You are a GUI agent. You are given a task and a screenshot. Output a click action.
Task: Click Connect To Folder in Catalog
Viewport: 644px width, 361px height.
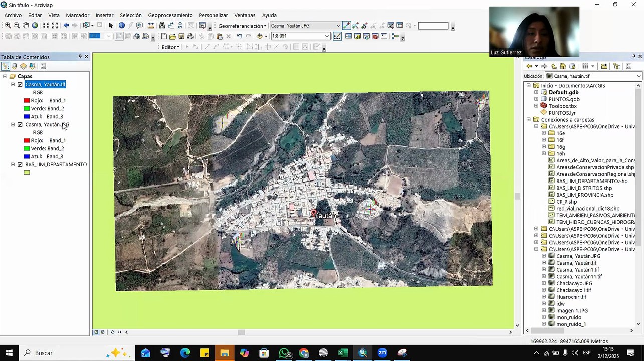604,66
